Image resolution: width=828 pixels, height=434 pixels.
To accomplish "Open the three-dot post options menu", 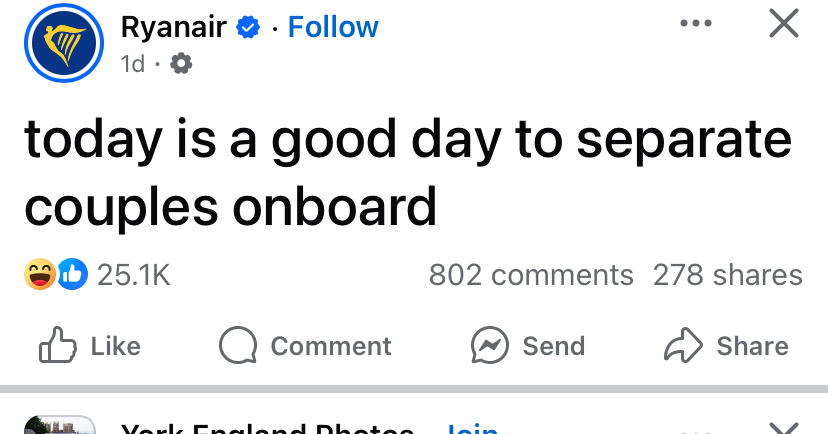I will [x=697, y=24].
